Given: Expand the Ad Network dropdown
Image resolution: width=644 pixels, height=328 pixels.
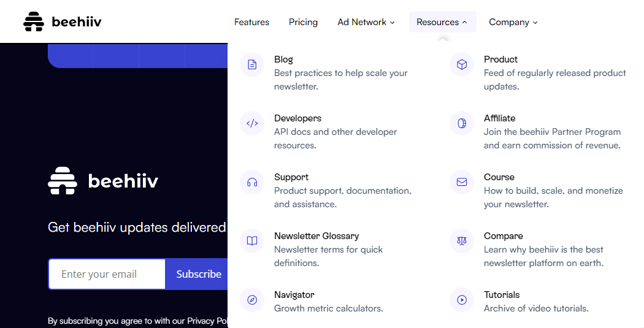Looking at the screenshot, I should [366, 22].
